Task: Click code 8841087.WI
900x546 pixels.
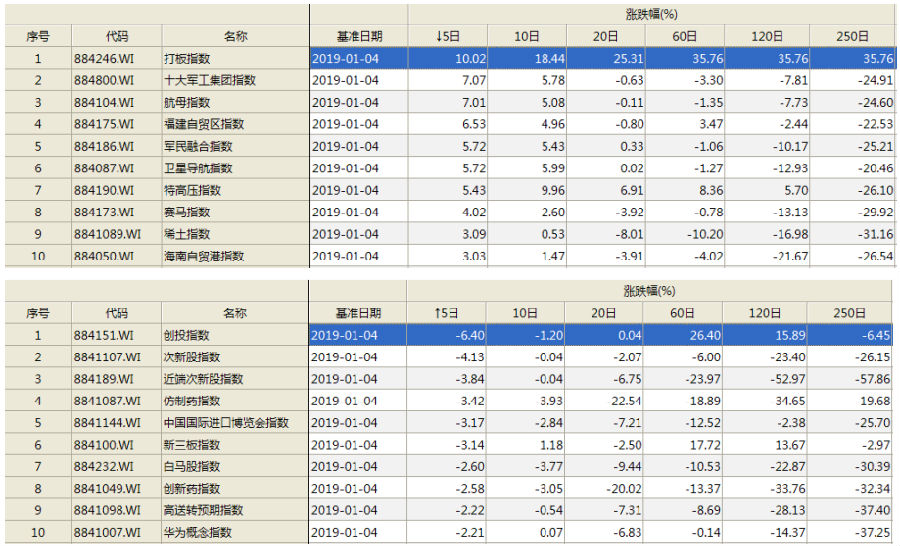Action: [107, 401]
